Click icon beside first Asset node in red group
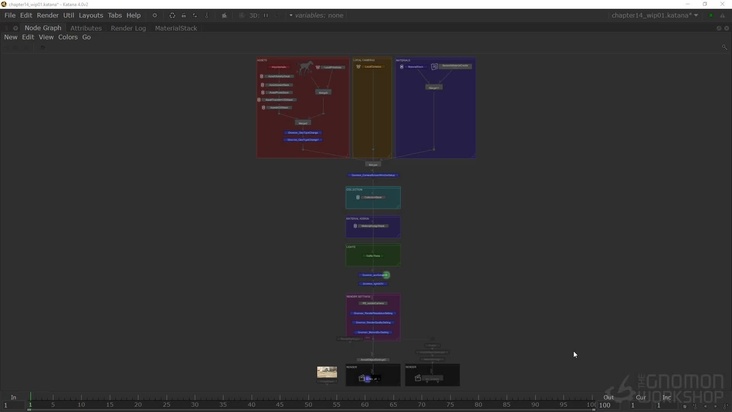This screenshot has height=412, width=732. 262,76
